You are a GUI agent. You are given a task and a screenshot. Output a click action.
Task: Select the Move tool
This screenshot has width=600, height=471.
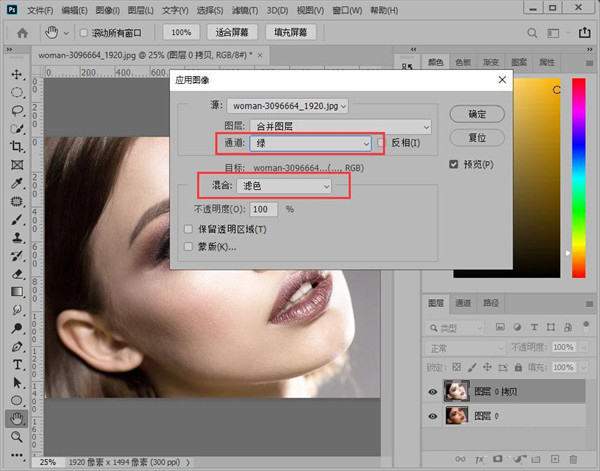(17, 75)
